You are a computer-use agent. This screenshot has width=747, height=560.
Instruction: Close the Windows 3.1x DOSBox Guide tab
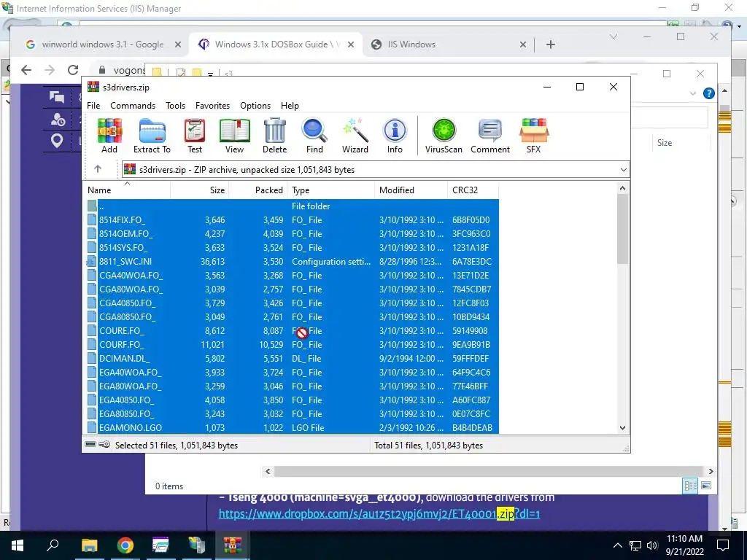click(x=351, y=44)
